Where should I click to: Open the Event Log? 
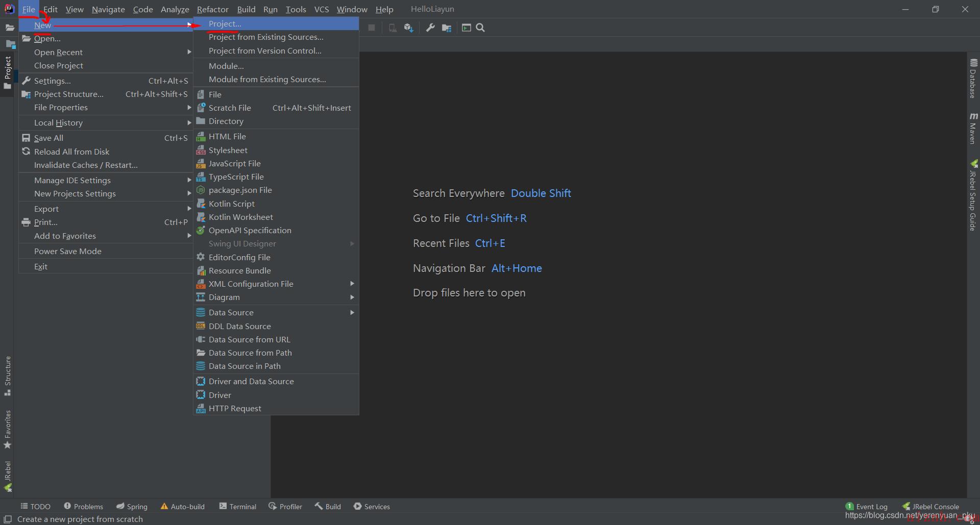point(867,506)
